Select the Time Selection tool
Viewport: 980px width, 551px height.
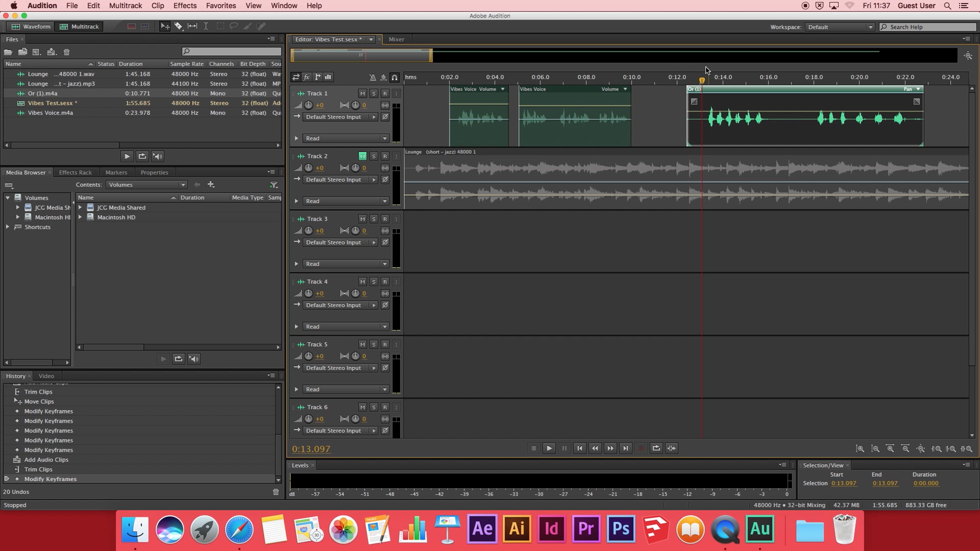coord(206,26)
